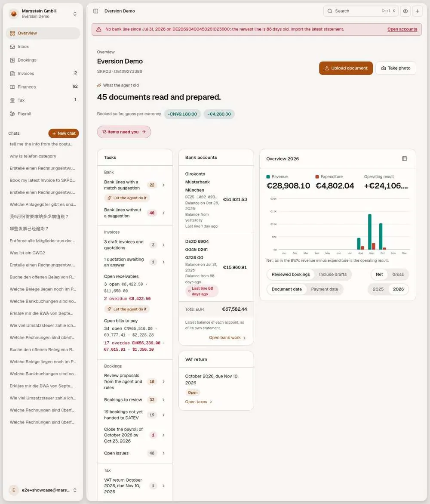
Task: Click the Marsstein GmbH company logo
Action: tap(14, 13)
